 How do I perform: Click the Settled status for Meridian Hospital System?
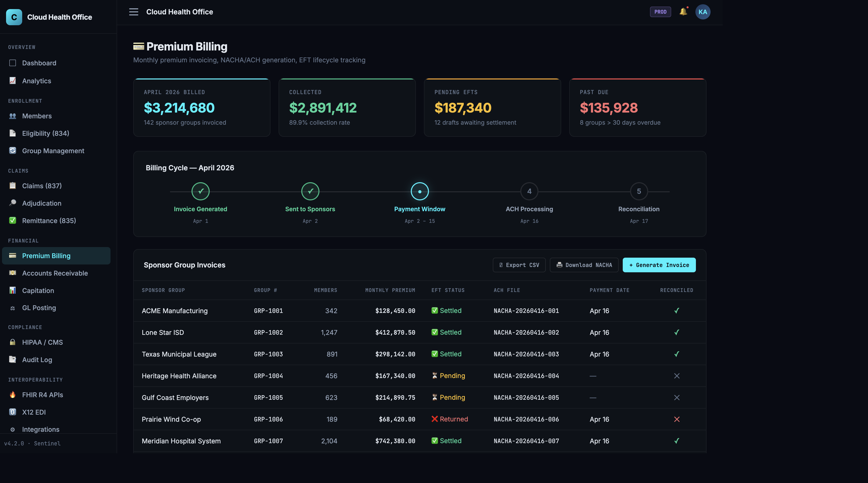pyautogui.click(x=446, y=441)
